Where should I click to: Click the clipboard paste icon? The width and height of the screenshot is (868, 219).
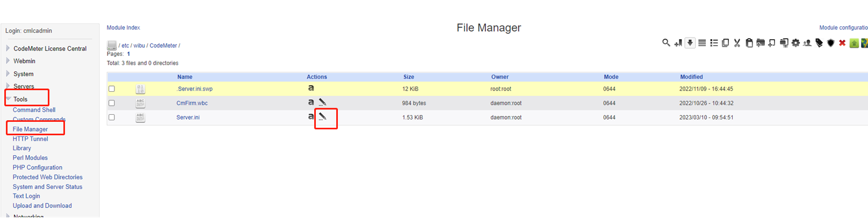tap(749, 43)
